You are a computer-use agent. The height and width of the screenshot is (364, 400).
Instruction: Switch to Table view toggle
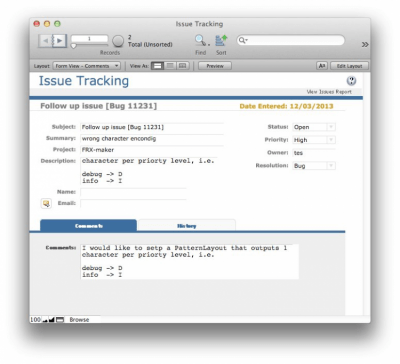[182, 66]
